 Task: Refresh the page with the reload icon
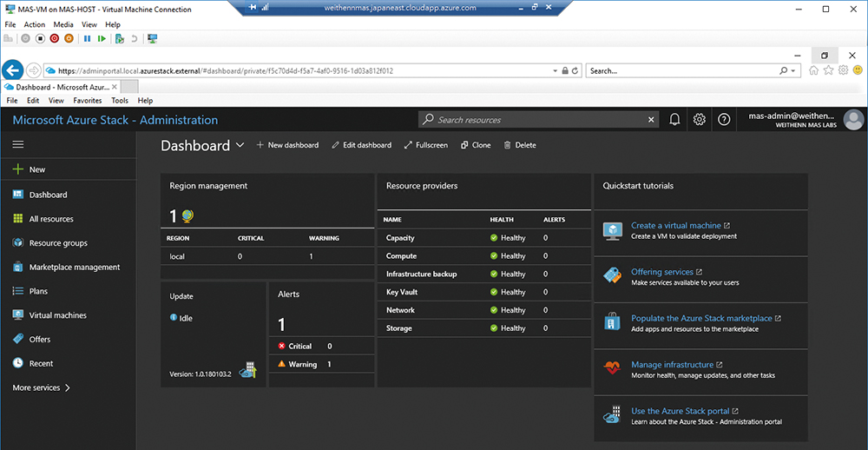pyautogui.click(x=575, y=71)
